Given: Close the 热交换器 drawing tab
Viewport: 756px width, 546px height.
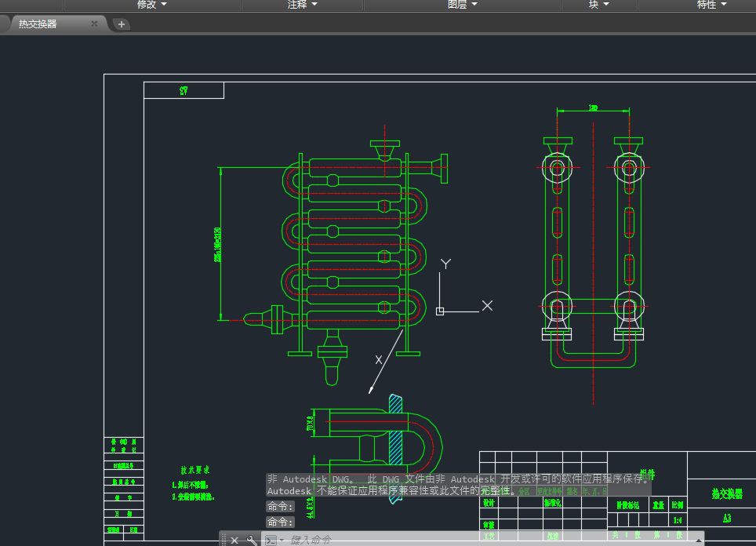Looking at the screenshot, I should [x=94, y=24].
